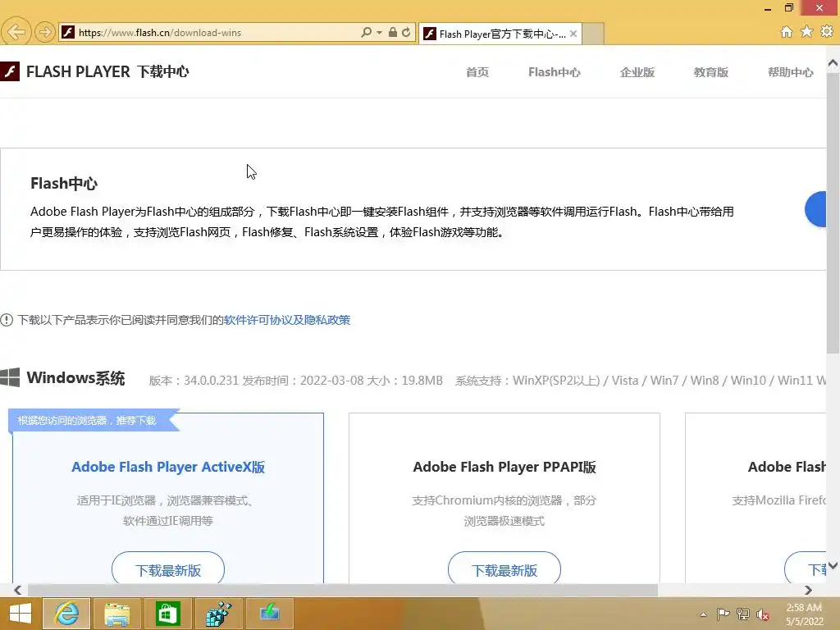Click the Adobe Flash Player PPAPI版 title
The image size is (840, 630).
coord(504,467)
